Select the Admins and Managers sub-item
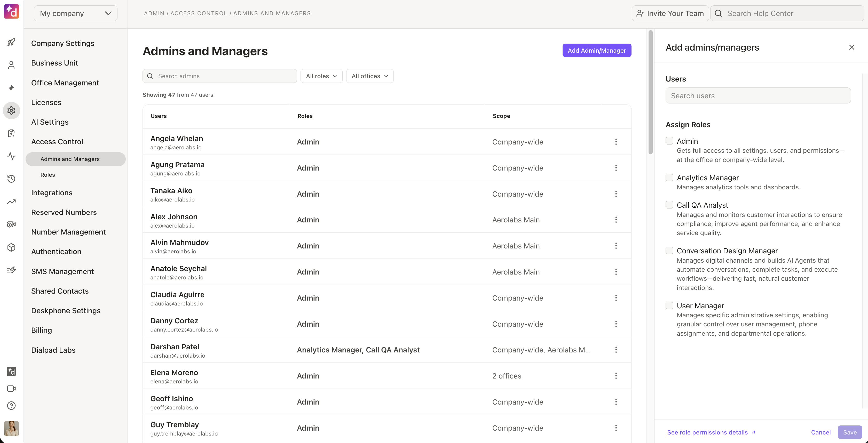Image resolution: width=868 pixels, height=443 pixels. point(75,159)
